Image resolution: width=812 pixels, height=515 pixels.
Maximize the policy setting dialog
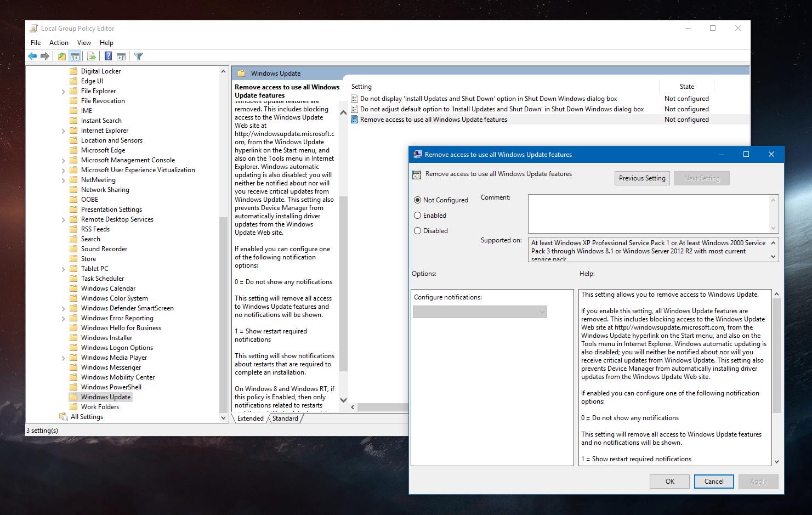click(746, 154)
